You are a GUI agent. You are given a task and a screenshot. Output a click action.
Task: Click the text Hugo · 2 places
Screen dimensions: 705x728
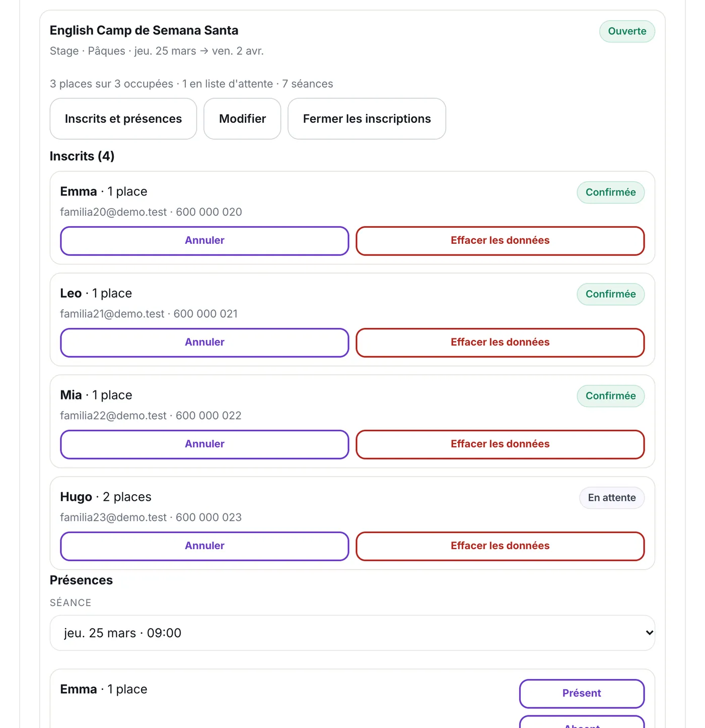click(x=106, y=497)
